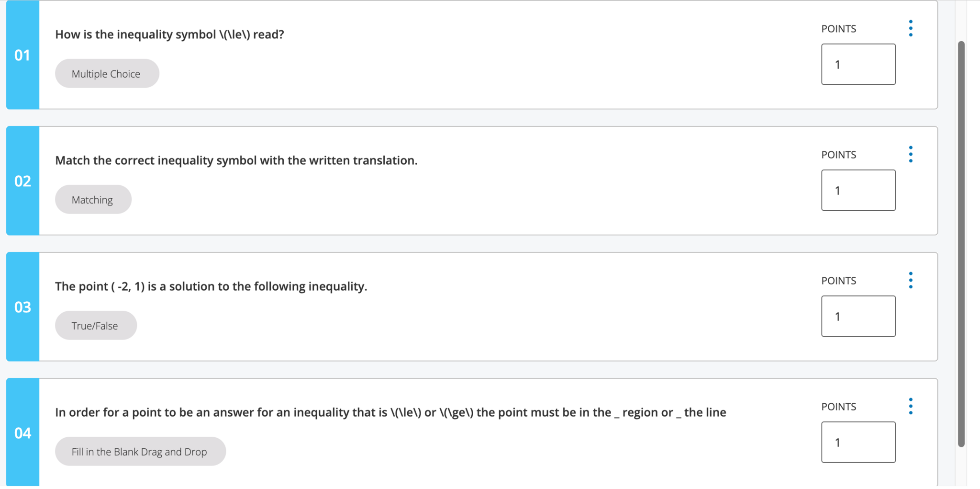Select the blue 03 question number tab
The width and height of the screenshot is (980, 489).
coord(22,307)
